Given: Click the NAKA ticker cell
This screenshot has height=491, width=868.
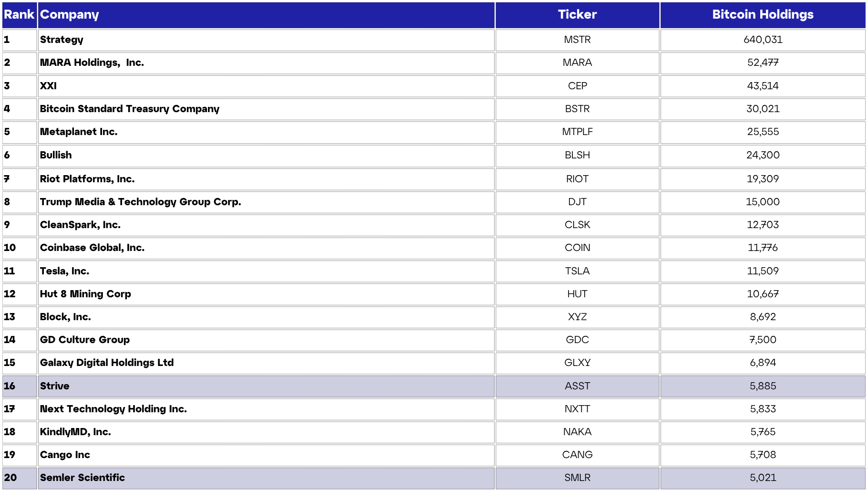Looking at the screenshot, I should pyautogui.click(x=577, y=432).
